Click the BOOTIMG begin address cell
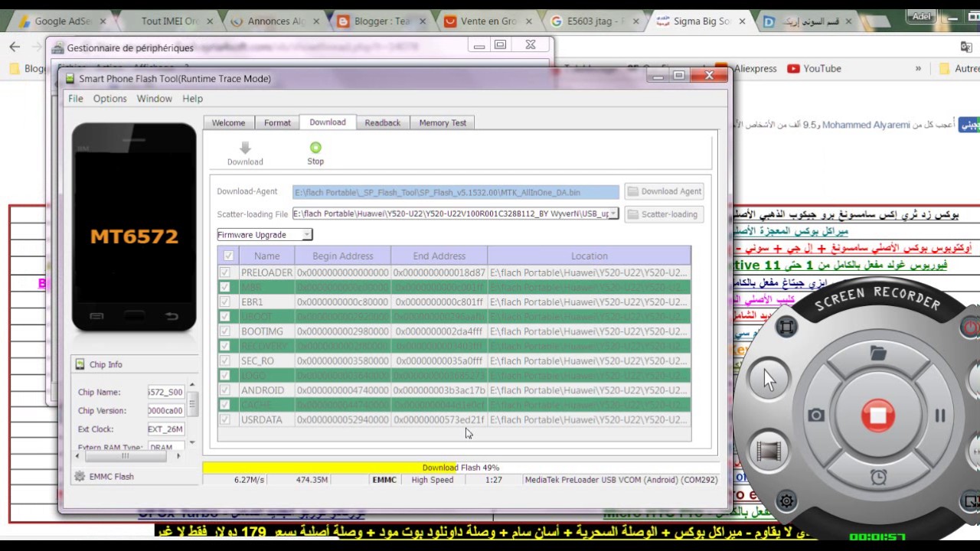Image resolution: width=980 pixels, height=551 pixels. [x=342, y=331]
